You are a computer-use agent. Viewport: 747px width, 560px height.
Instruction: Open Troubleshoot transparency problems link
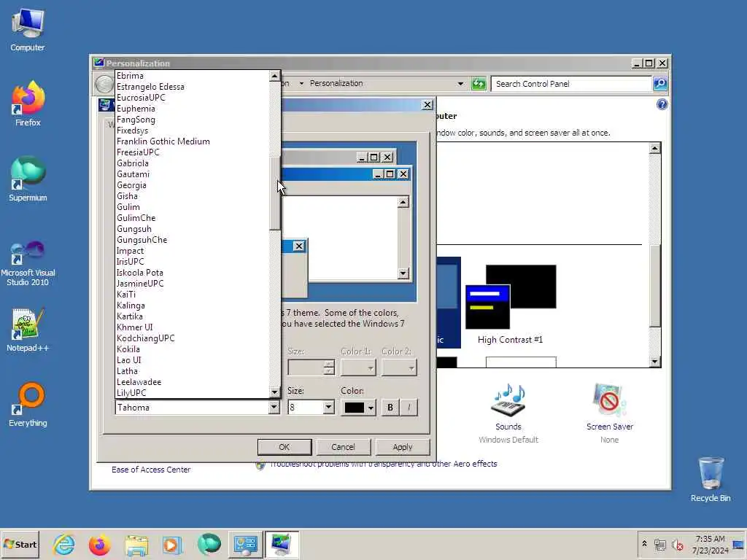pyautogui.click(x=384, y=464)
